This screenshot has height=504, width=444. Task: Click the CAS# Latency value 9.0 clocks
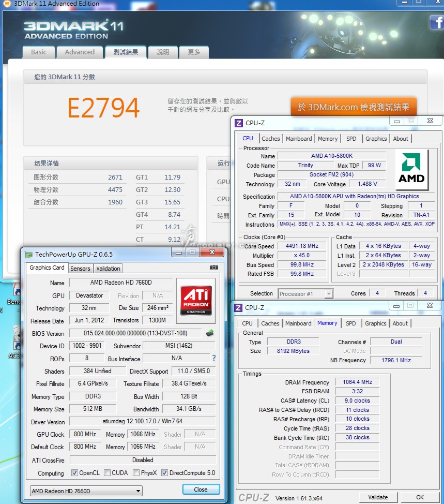point(357,401)
